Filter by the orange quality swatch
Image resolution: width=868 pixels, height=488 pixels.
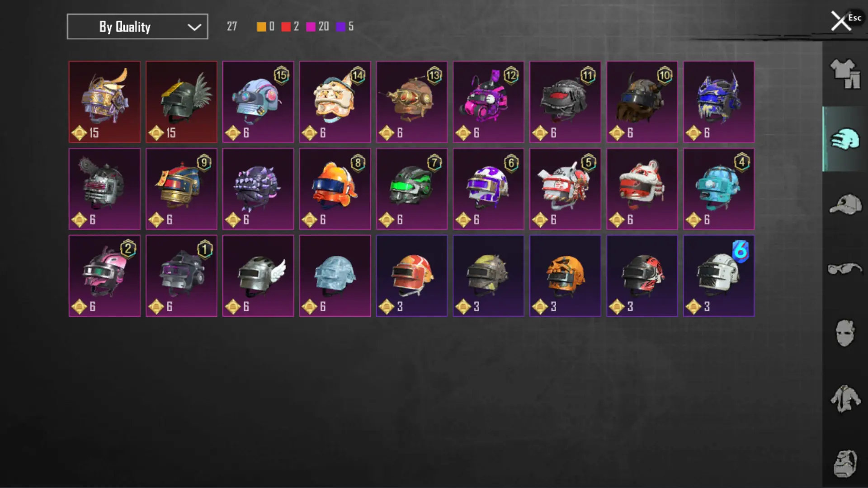tap(261, 27)
